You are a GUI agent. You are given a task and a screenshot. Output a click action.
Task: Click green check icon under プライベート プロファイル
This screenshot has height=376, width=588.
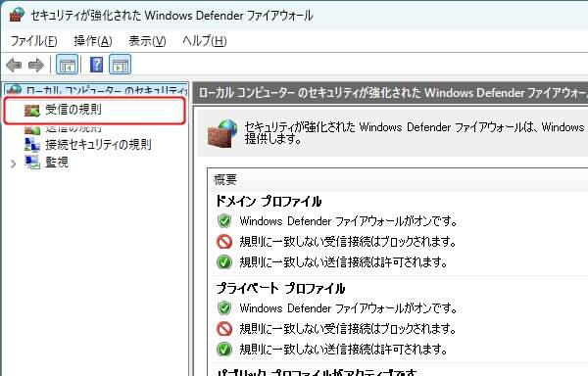pyautogui.click(x=224, y=349)
